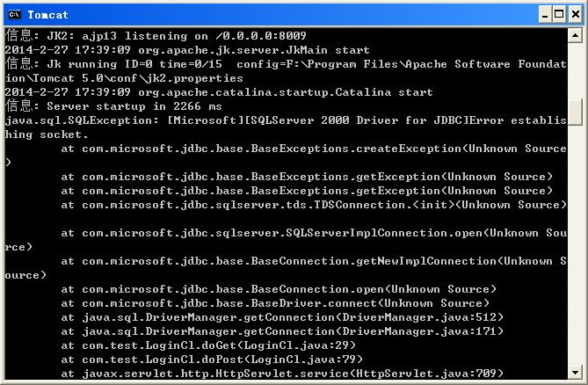Click the scroll up arrow
Screen dimensions: 588x385
tap(575, 36)
